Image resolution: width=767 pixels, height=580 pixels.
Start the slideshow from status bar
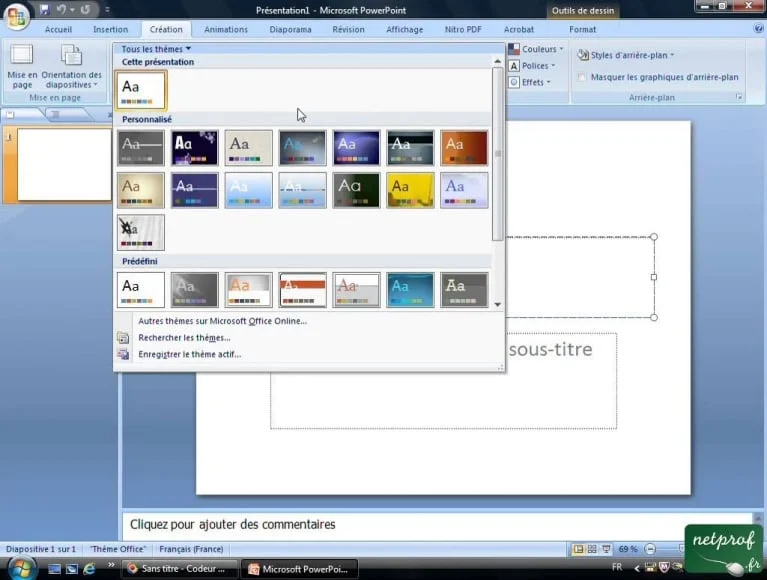(x=606, y=549)
